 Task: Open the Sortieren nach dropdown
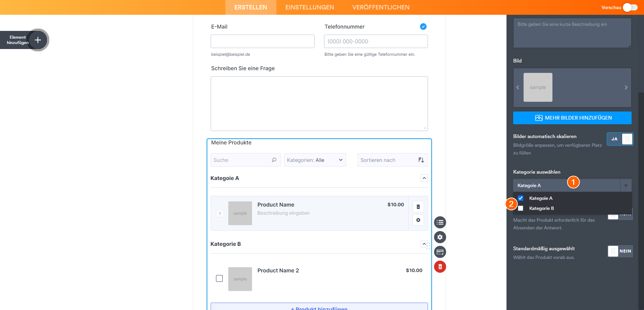pos(392,160)
